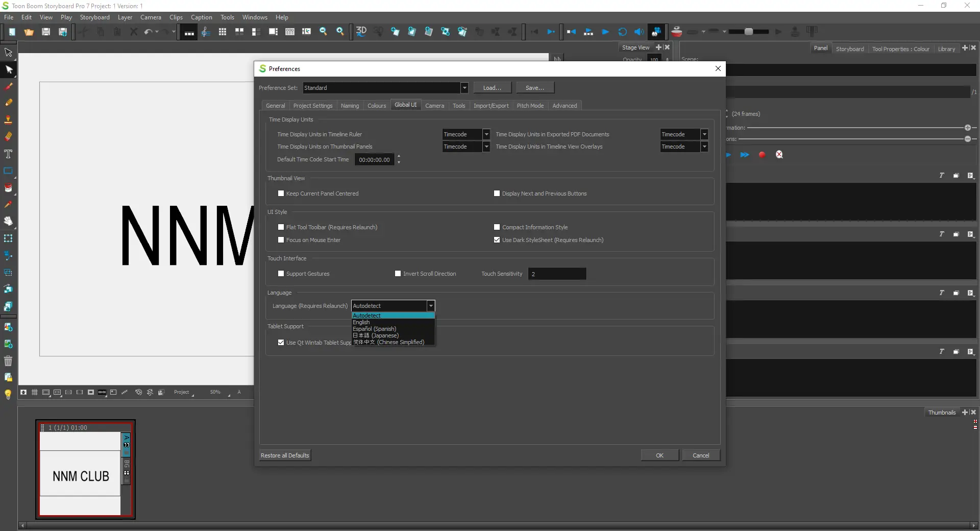Image resolution: width=980 pixels, height=531 pixels.
Task: Uncheck Use Qt Wintab Tablet Support
Action: (x=281, y=343)
